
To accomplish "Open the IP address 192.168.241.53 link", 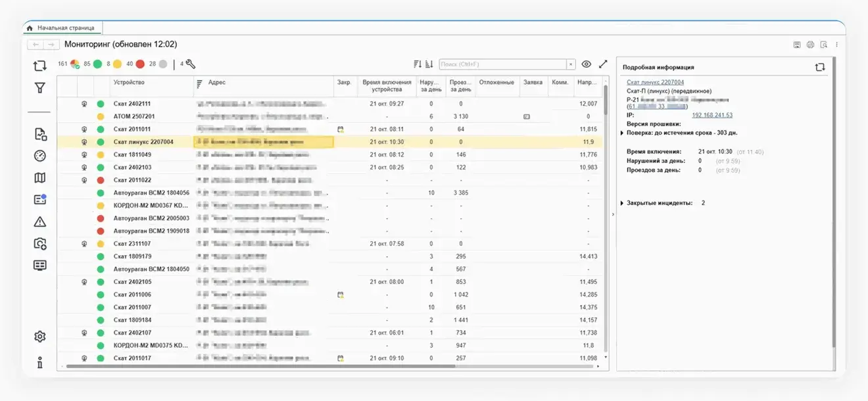I will (712, 115).
